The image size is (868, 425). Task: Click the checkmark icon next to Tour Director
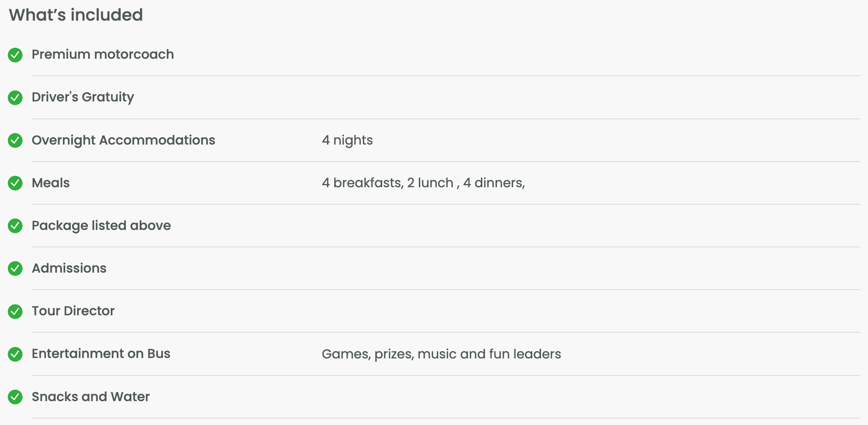pyautogui.click(x=15, y=311)
